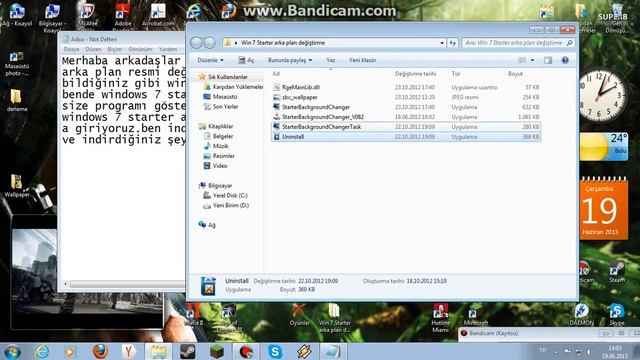The image size is (640, 360).
Task: Open DAEMON Tools desktop shortcut
Action: pyautogui.click(x=582, y=315)
